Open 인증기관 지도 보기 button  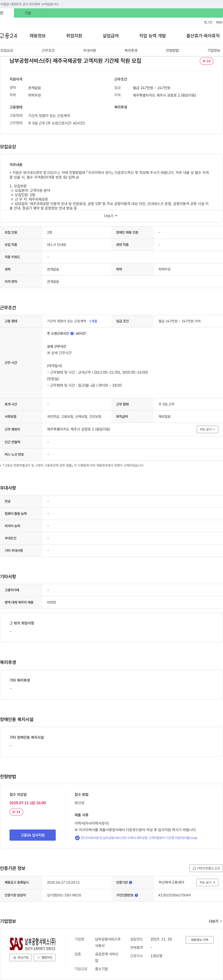tap(207, 882)
